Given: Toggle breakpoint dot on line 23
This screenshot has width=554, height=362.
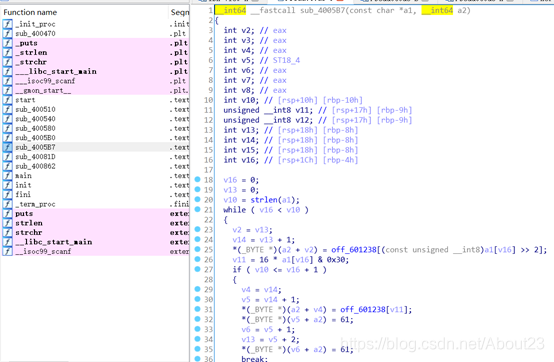Looking at the screenshot, I should coord(198,229).
